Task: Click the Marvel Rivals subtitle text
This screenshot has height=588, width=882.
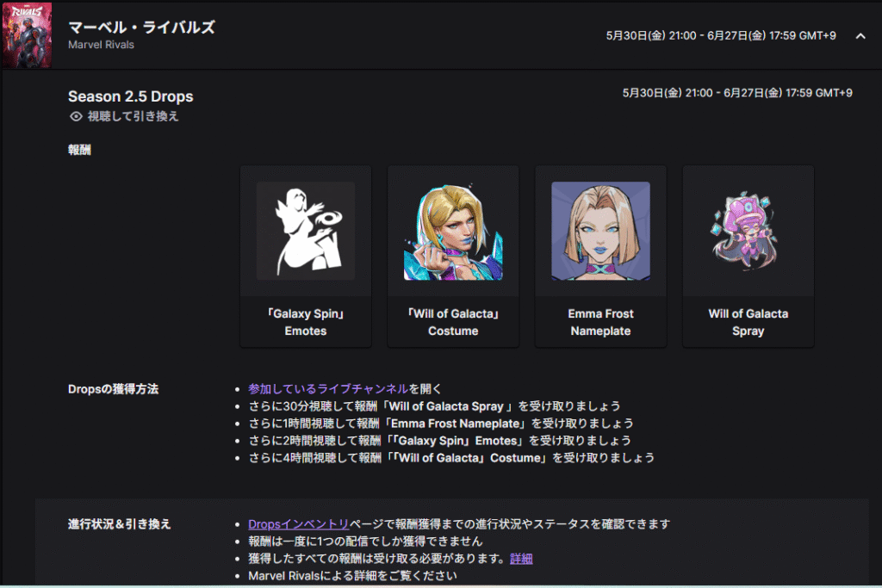Action: 102,45
